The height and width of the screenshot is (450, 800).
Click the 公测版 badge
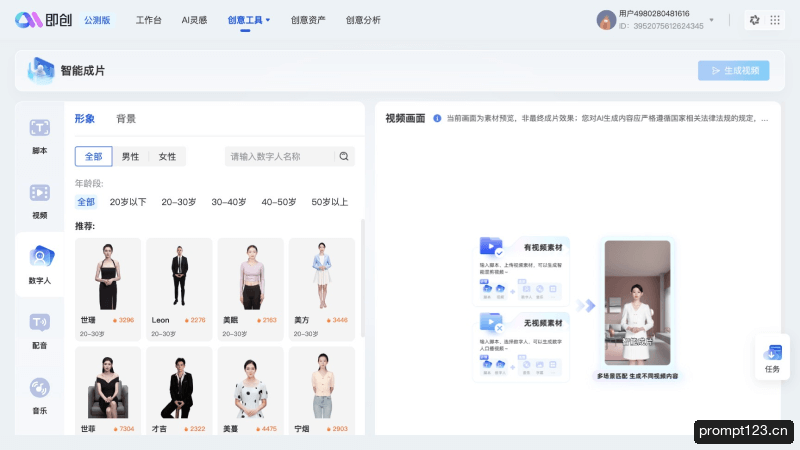97,20
